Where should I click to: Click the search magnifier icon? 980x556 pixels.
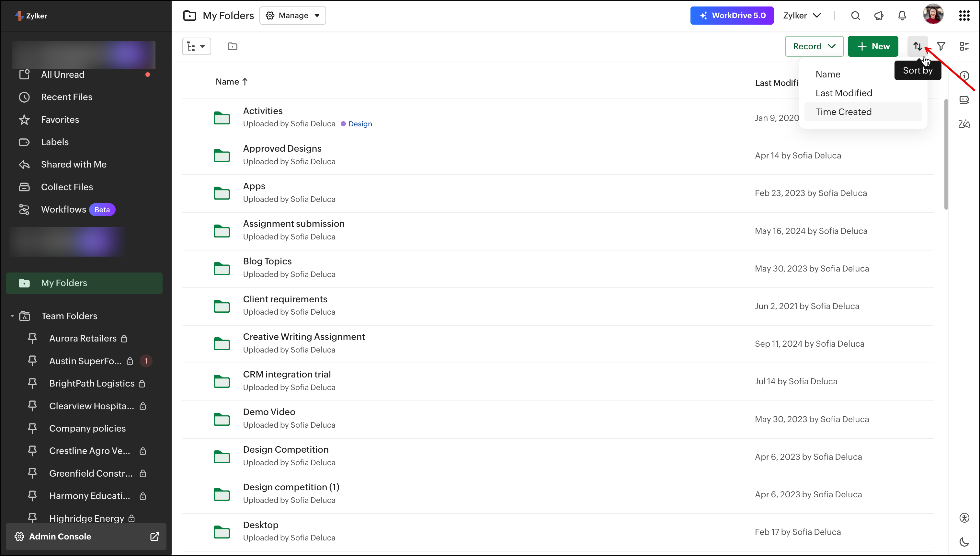pos(855,16)
